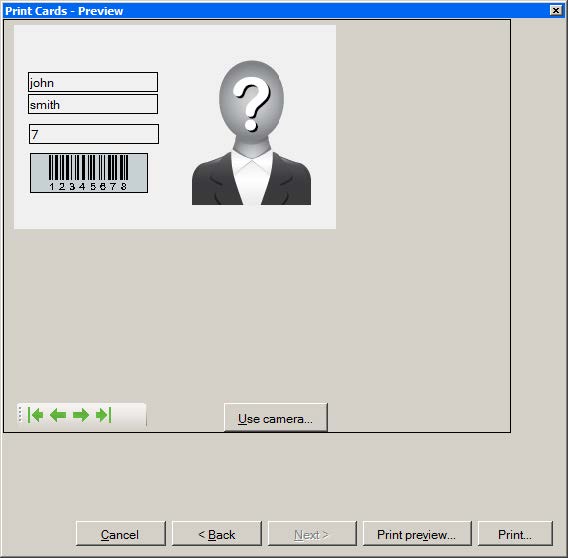
Task: Click the white question mark on the photo
Action: tap(252, 103)
